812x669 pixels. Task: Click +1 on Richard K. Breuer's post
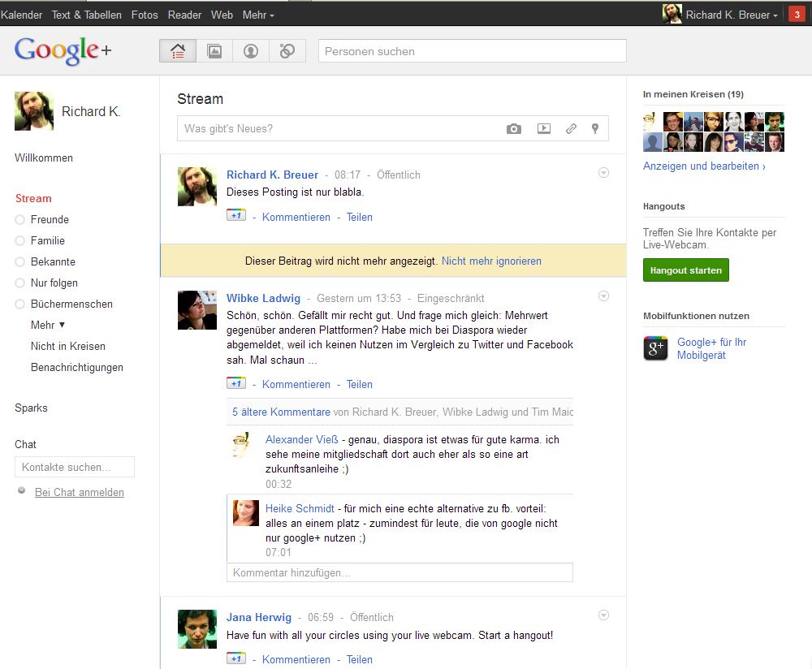click(235, 216)
